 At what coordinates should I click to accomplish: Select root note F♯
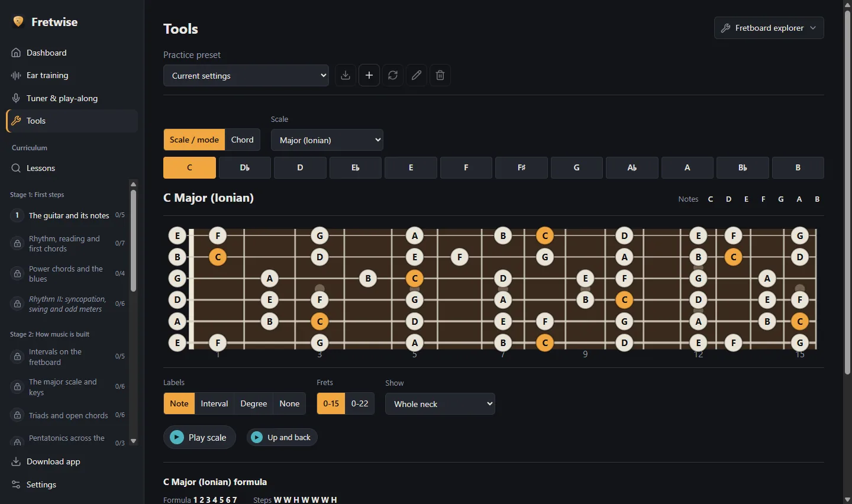click(x=521, y=167)
